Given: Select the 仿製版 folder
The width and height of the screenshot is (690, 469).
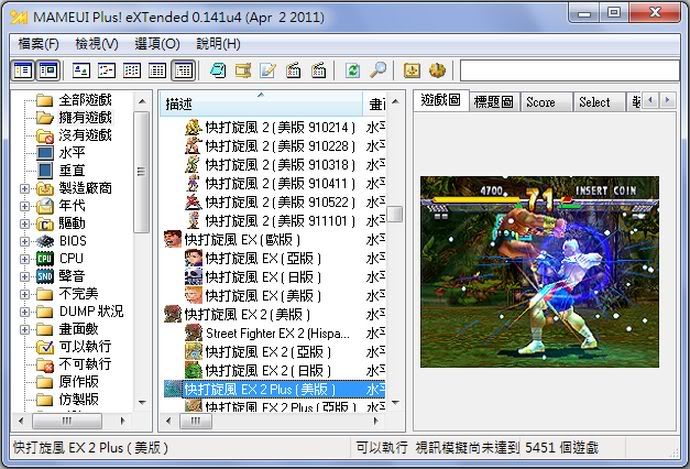Looking at the screenshot, I should [x=79, y=399].
